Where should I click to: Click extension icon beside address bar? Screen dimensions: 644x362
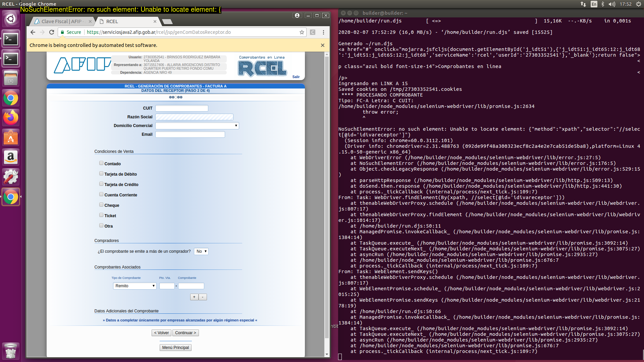(313, 32)
